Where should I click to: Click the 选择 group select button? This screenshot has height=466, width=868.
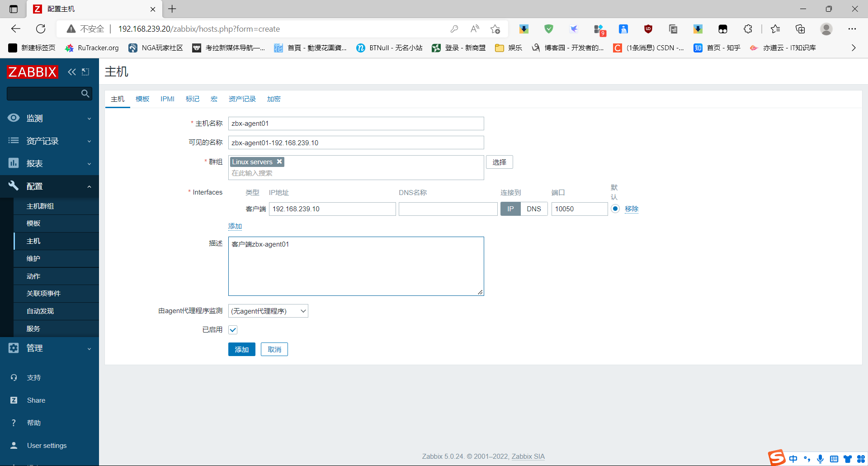(x=500, y=162)
